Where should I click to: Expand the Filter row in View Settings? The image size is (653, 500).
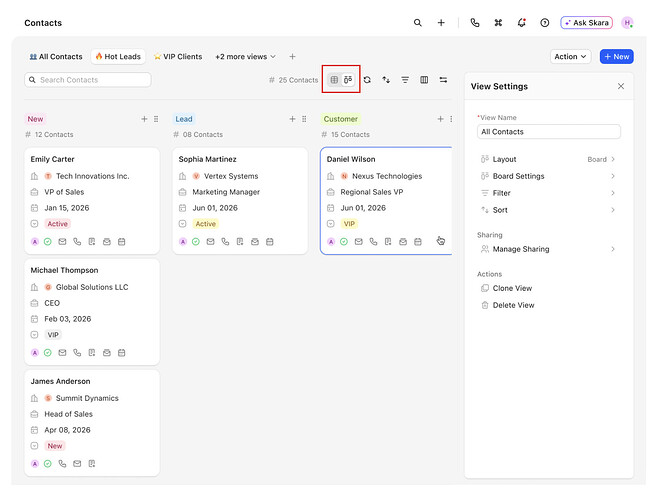point(548,193)
